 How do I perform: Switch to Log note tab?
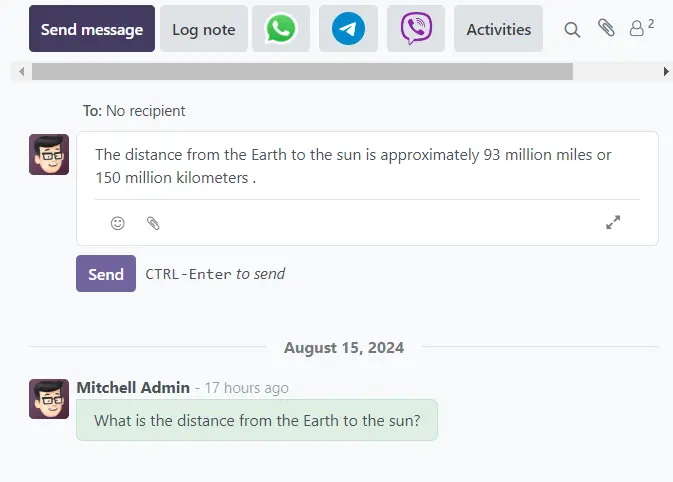(204, 29)
